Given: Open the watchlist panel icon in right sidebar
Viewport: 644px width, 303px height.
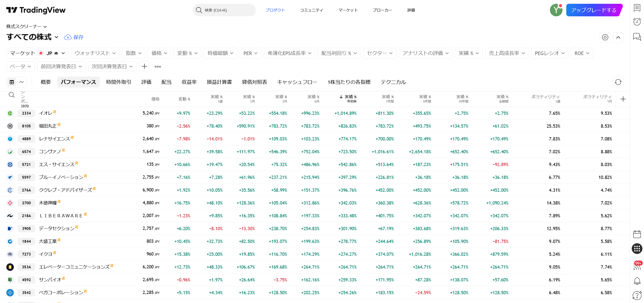Looking at the screenshot, I should (637, 8).
